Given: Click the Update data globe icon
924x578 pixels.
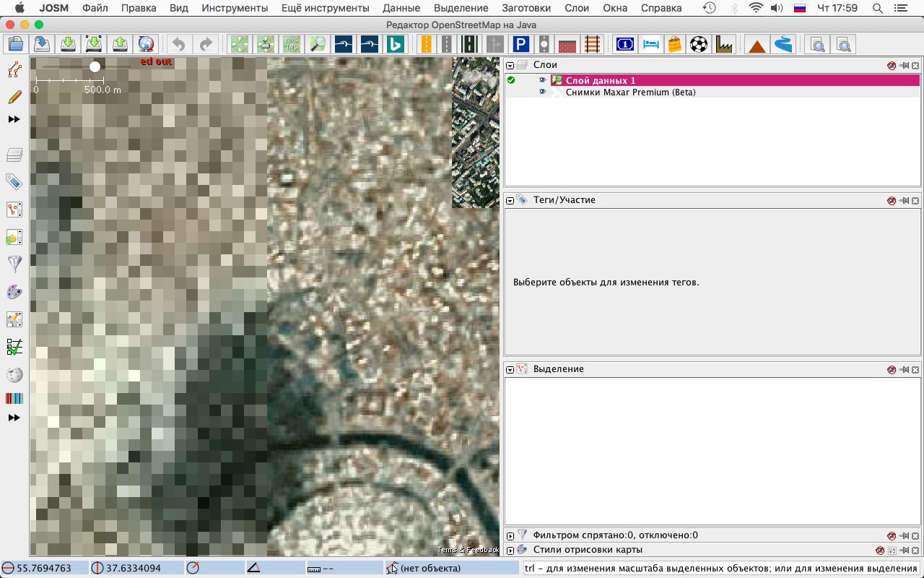Looking at the screenshot, I should pyautogui.click(x=147, y=44).
